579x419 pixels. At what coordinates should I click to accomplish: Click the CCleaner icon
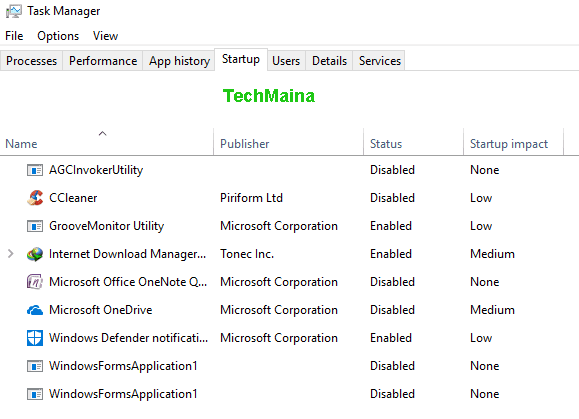tap(35, 198)
